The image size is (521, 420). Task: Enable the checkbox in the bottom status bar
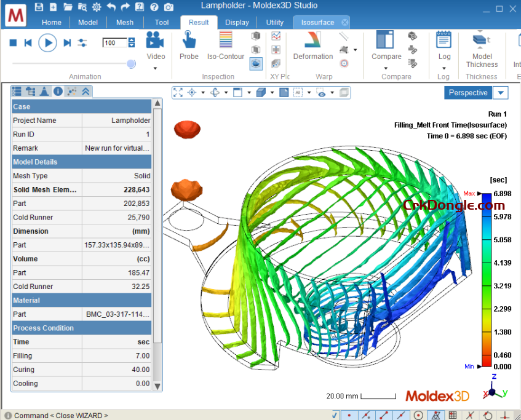point(335,414)
